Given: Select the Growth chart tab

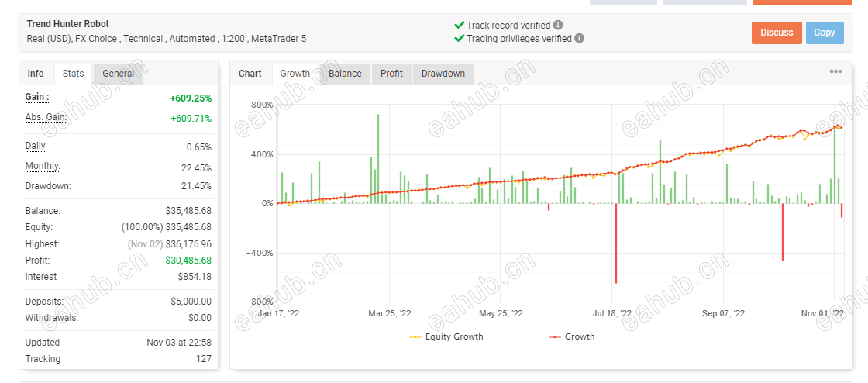Looking at the screenshot, I should point(295,74).
